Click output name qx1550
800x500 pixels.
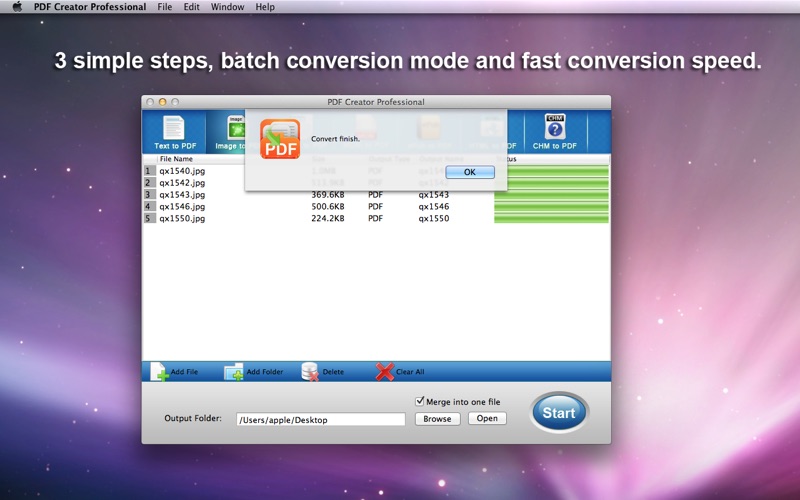pos(434,218)
